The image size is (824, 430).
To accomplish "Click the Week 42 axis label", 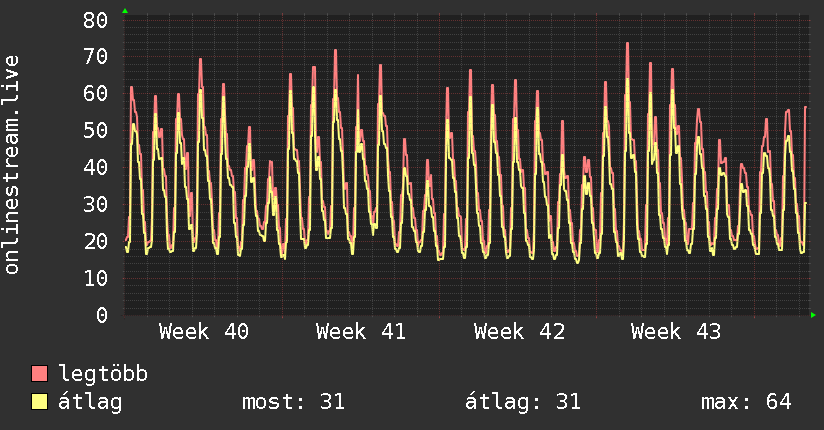I will (519, 332).
